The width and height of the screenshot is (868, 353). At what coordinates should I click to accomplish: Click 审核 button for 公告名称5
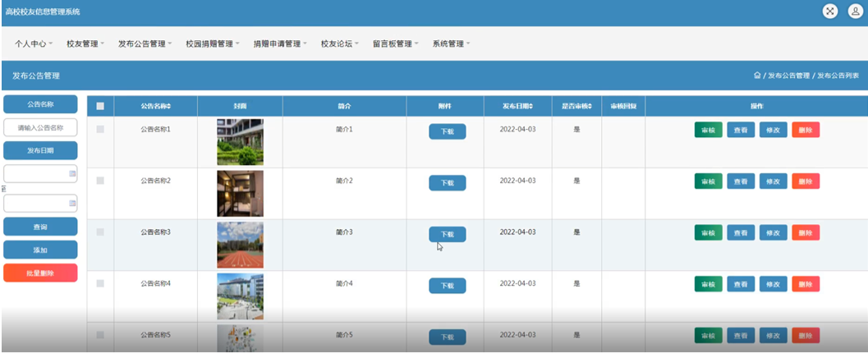[x=709, y=336]
